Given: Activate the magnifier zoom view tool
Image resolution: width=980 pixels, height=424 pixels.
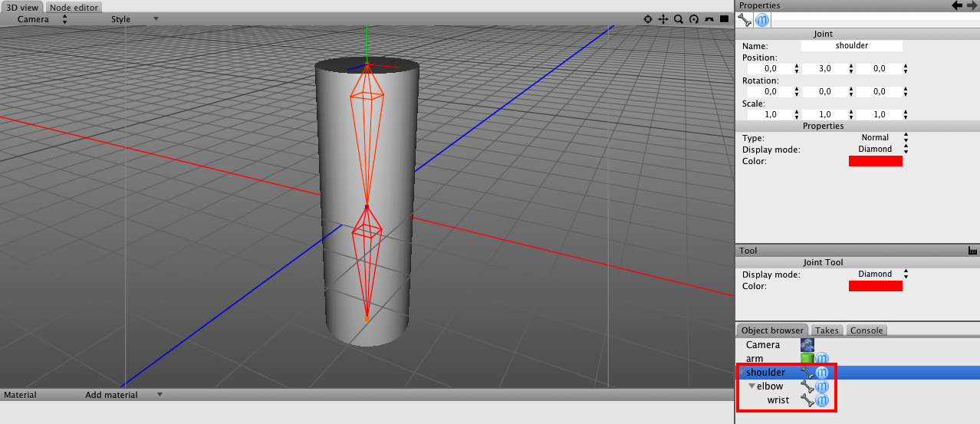Looking at the screenshot, I should tap(679, 19).
